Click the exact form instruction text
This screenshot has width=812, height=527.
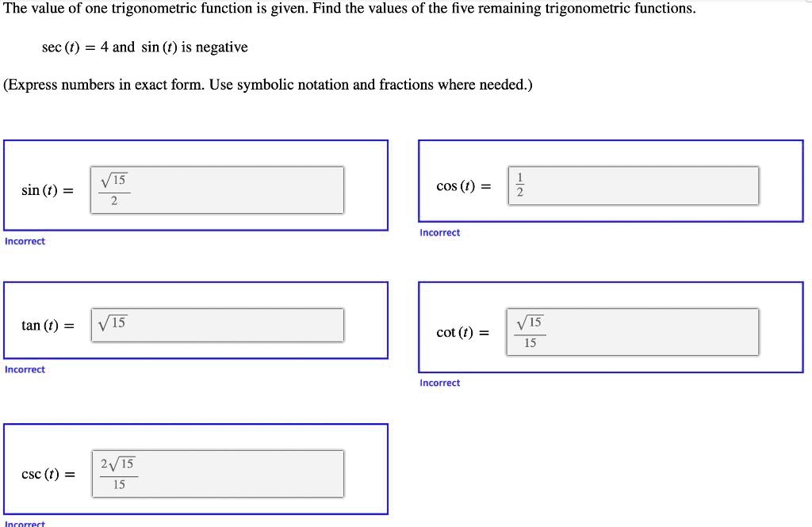pyautogui.click(x=267, y=85)
